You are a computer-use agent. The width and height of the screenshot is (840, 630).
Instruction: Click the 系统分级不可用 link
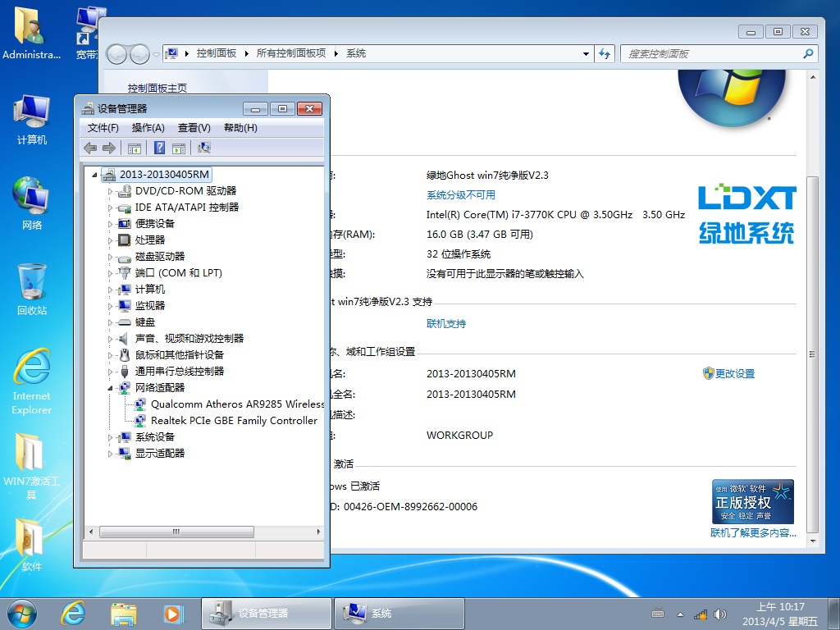tap(461, 195)
